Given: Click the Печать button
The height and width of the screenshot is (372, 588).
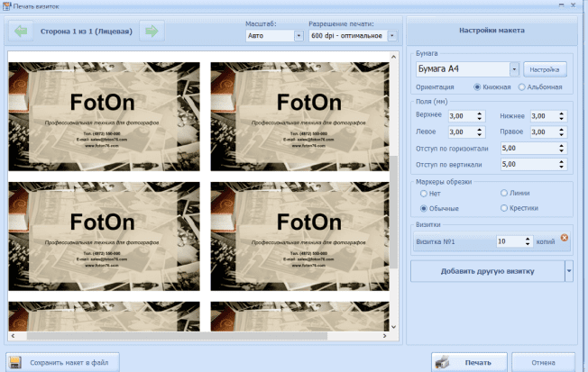Looking at the screenshot, I should click(x=469, y=362).
